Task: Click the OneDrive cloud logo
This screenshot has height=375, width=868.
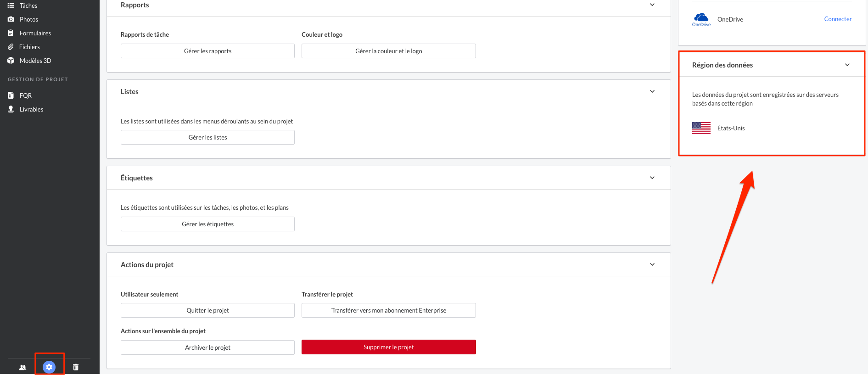Action: [x=701, y=19]
